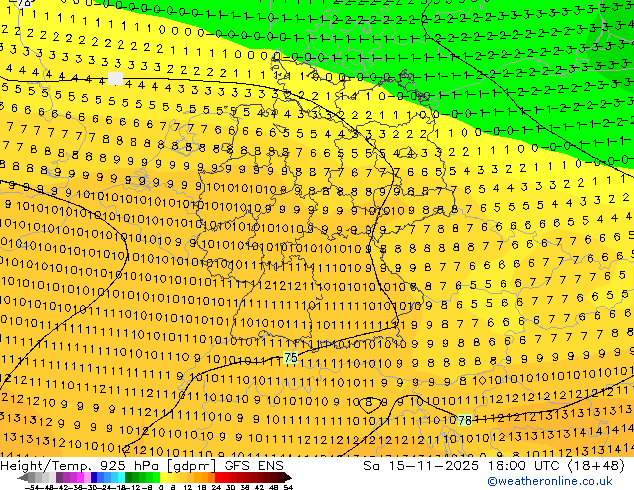Click the 0 label on the color scale

(161, 487)
